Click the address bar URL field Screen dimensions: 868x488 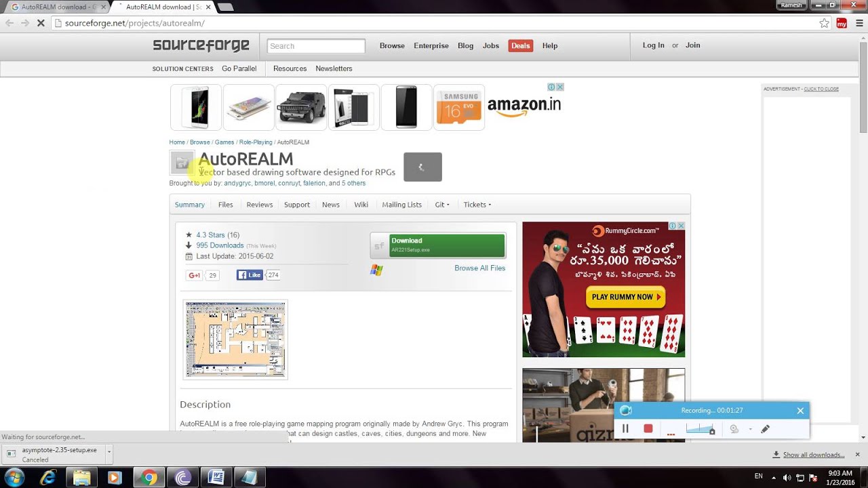click(x=434, y=23)
